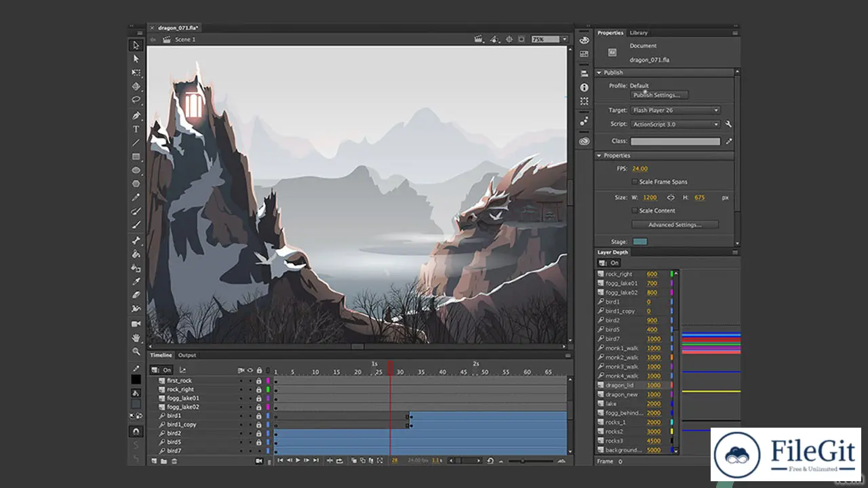Play the timeline animation
Viewport: 868px width, 488px height.
tap(298, 461)
